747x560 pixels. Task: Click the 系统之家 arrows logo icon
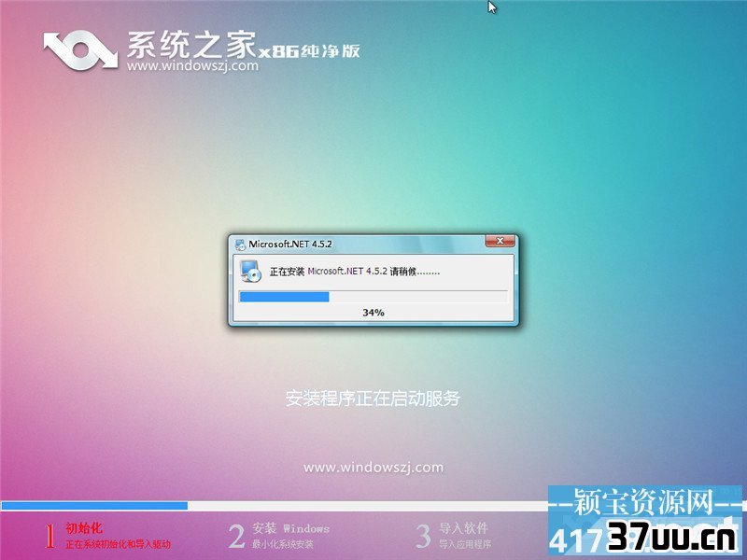[x=80, y=49]
